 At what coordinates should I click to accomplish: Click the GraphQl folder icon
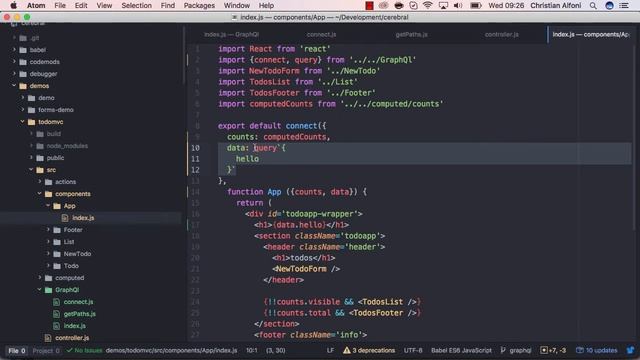coord(48,290)
